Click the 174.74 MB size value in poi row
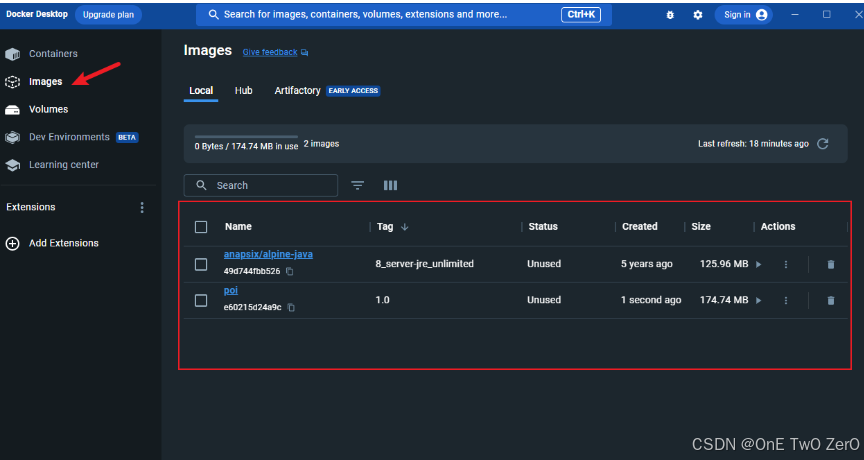The image size is (864, 460). click(x=724, y=300)
